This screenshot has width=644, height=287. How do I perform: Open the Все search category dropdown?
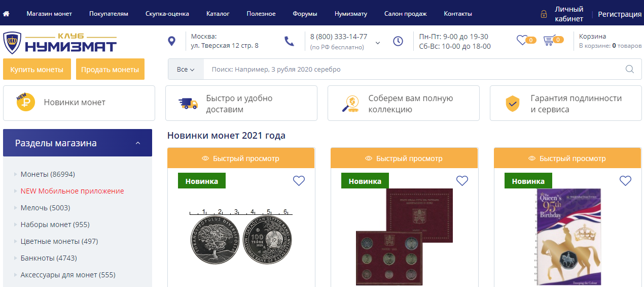[x=186, y=69]
